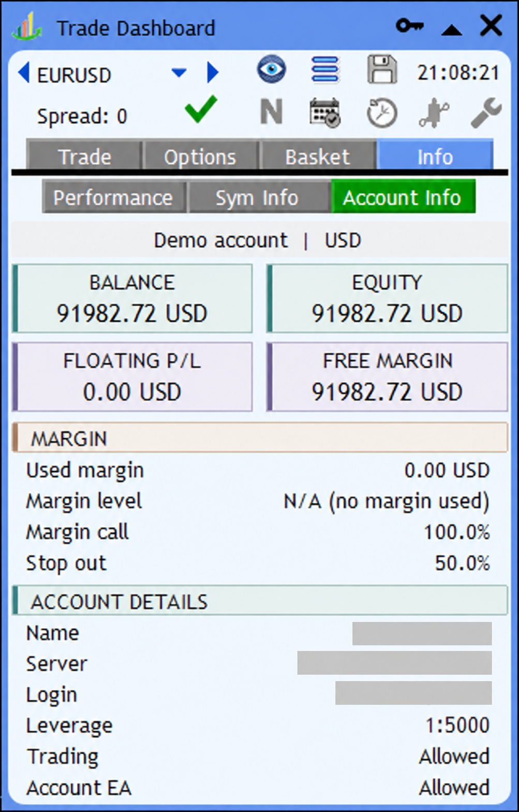This screenshot has width=519, height=812.
Task: Click the Leverage 1:5000 value
Action: click(457, 725)
